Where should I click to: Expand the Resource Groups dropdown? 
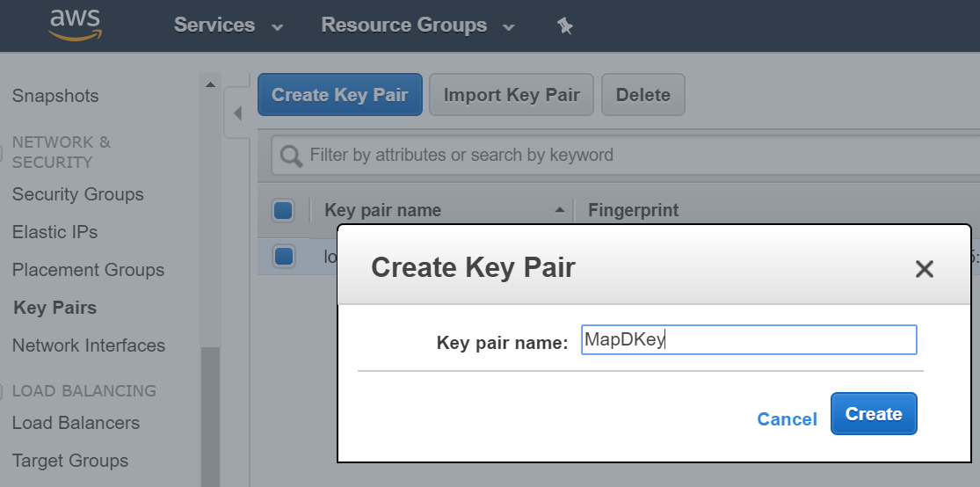click(417, 25)
